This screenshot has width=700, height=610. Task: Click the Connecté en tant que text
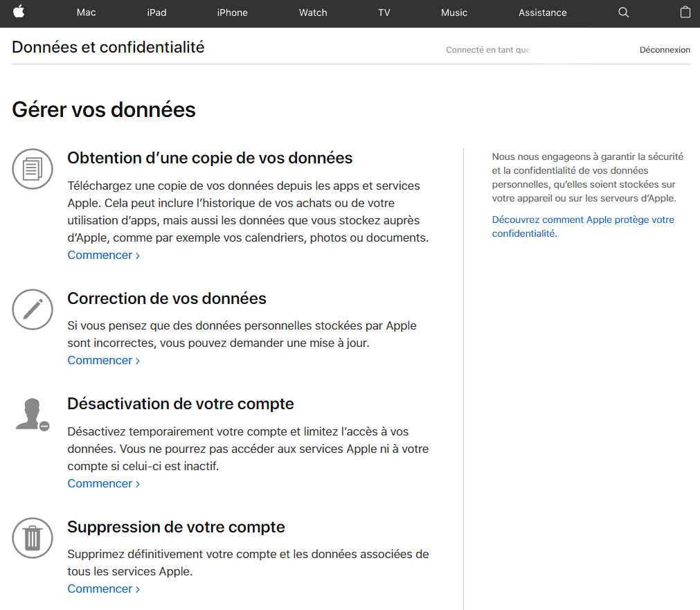tap(488, 50)
